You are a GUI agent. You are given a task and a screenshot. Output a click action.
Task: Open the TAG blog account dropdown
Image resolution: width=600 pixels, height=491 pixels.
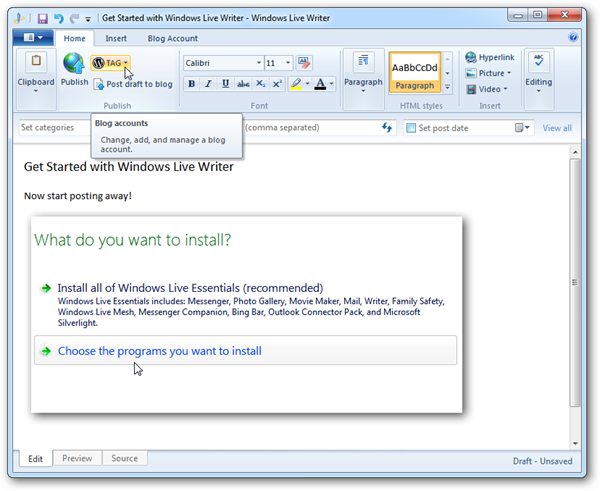[x=111, y=63]
